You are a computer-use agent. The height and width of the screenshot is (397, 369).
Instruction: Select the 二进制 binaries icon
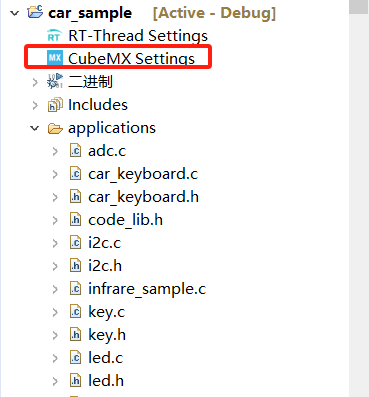click(x=55, y=81)
